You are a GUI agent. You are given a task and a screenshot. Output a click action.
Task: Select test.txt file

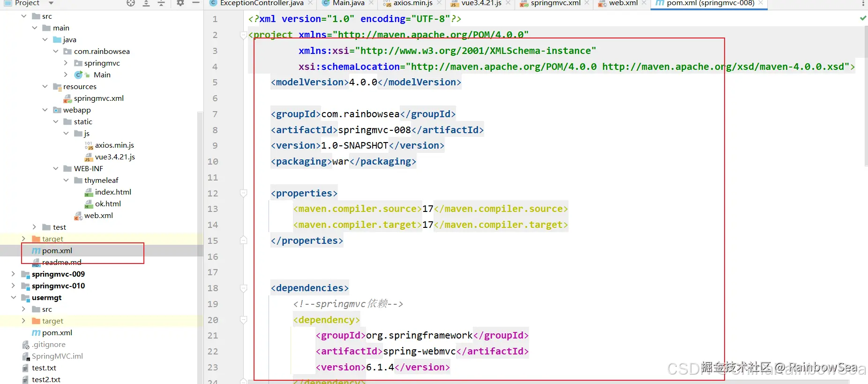[44, 368]
